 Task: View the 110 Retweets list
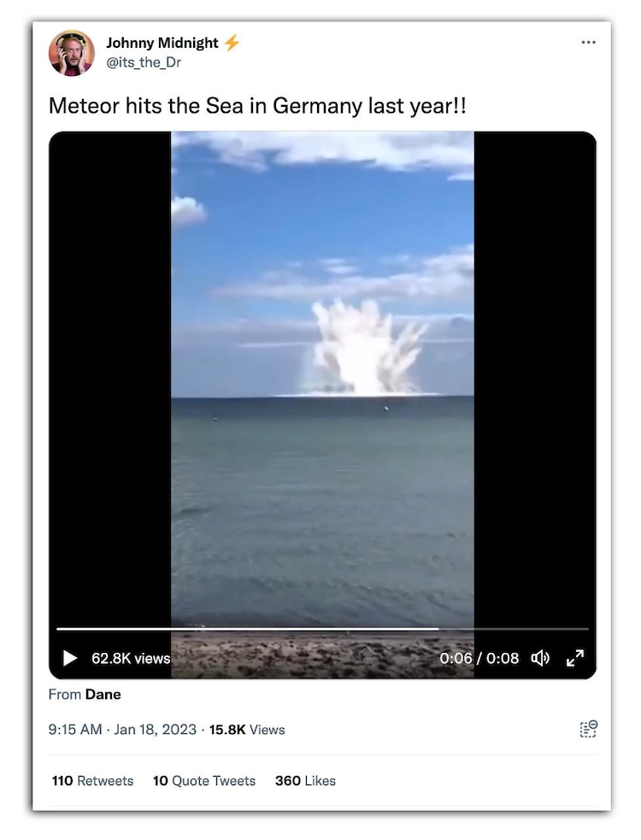pos(92,780)
